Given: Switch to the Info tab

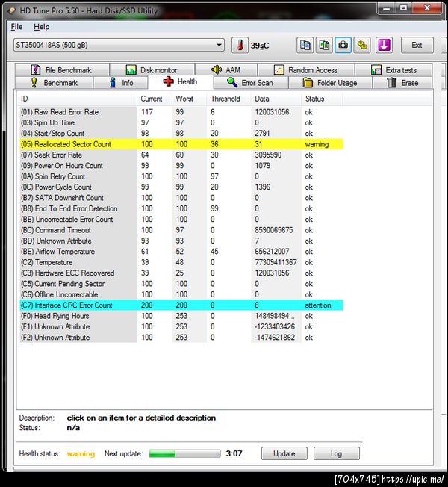Looking at the screenshot, I should 120,83.
